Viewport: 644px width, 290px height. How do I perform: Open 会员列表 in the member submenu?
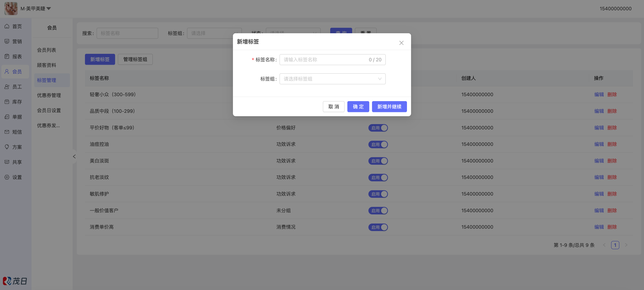point(46,50)
